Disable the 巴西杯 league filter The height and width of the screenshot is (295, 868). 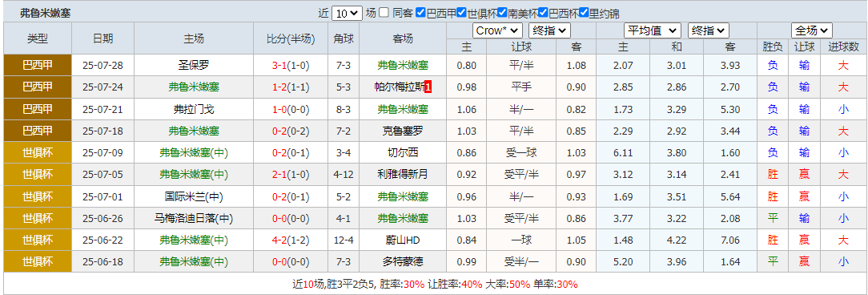[543, 13]
